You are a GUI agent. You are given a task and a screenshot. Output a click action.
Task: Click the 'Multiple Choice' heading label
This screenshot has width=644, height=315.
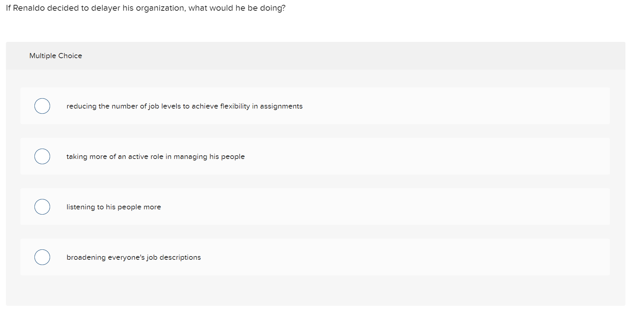coord(56,56)
